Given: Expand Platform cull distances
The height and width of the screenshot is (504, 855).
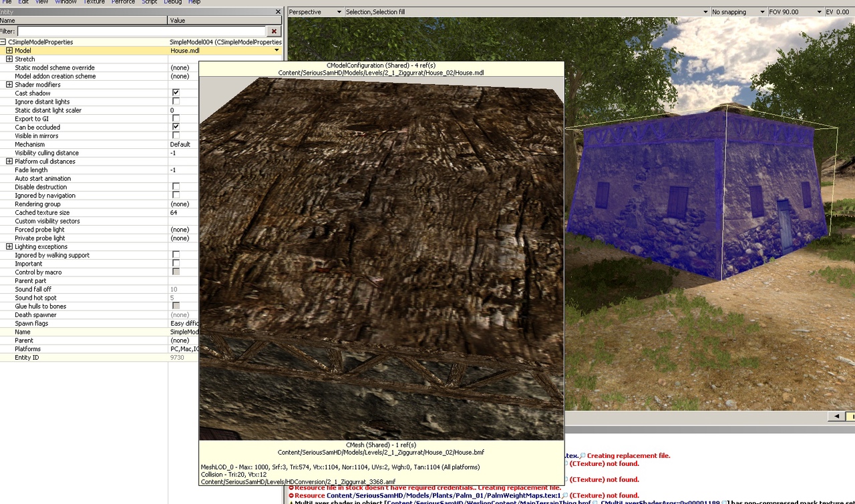Looking at the screenshot, I should click(x=9, y=162).
